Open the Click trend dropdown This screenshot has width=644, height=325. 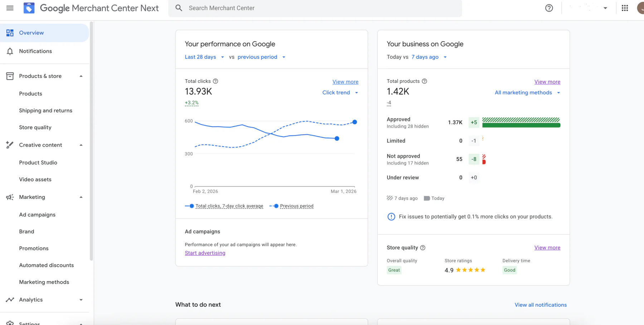pyautogui.click(x=340, y=92)
